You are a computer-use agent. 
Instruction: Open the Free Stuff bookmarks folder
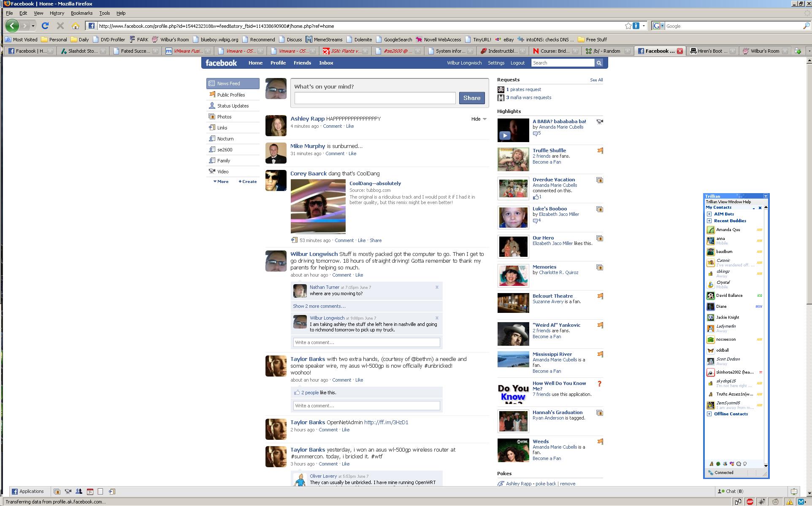pyautogui.click(x=592, y=40)
